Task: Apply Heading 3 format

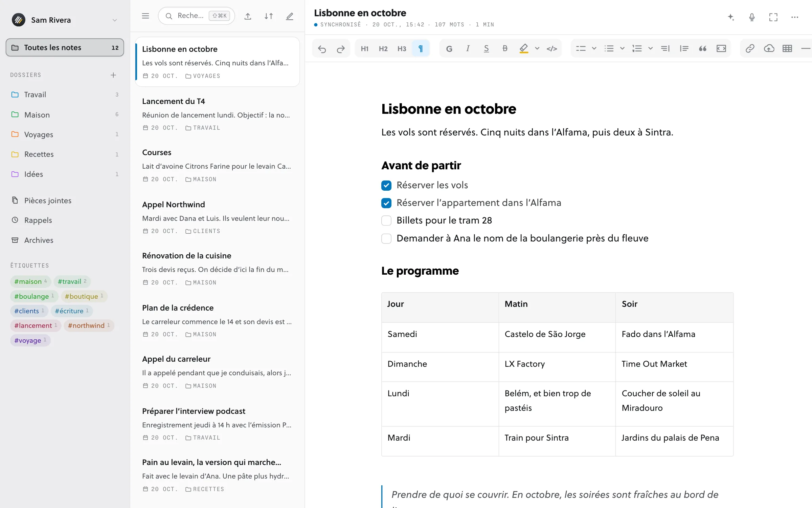Action: coord(402,49)
